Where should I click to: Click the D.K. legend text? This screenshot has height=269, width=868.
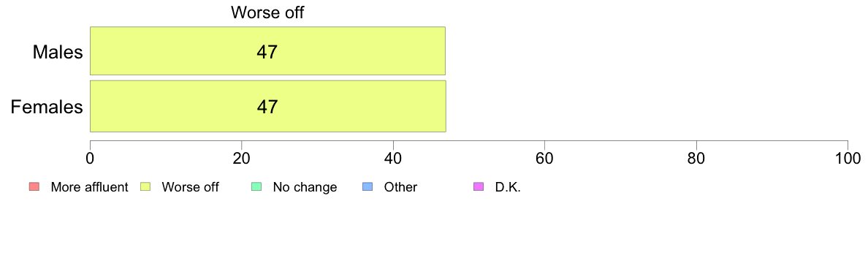tap(509, 187)
